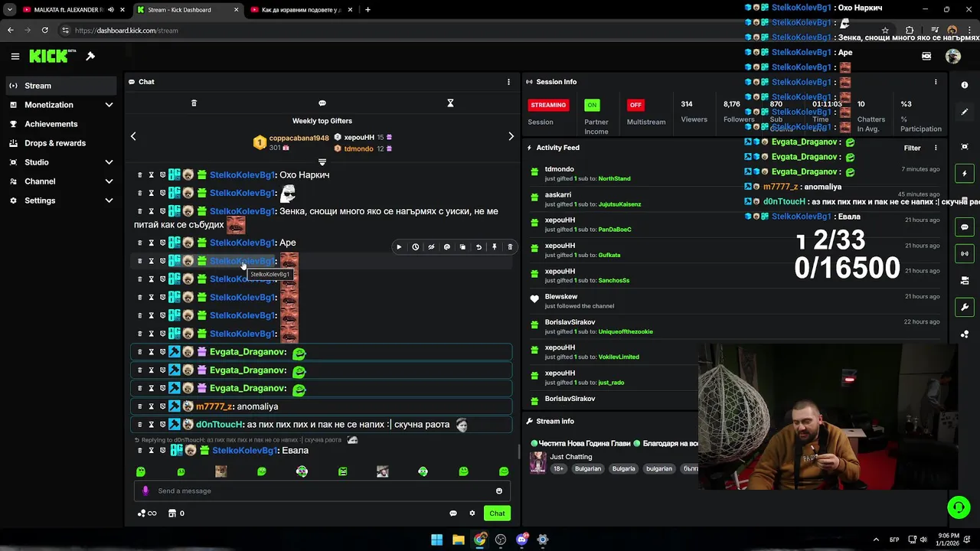Click username Evgata_Draganov in first highlighted message
The width and height of the screenshot is (980, 551).
[248, 352]
